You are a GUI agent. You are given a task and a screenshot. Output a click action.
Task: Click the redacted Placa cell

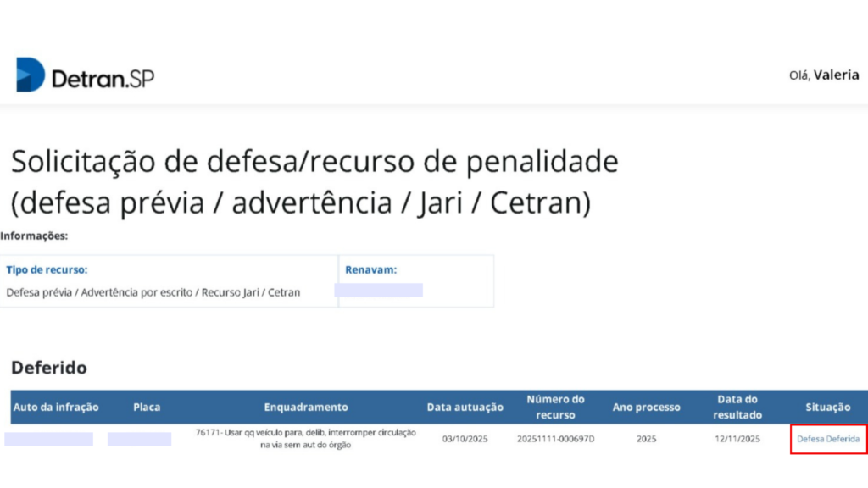point(139,439)
